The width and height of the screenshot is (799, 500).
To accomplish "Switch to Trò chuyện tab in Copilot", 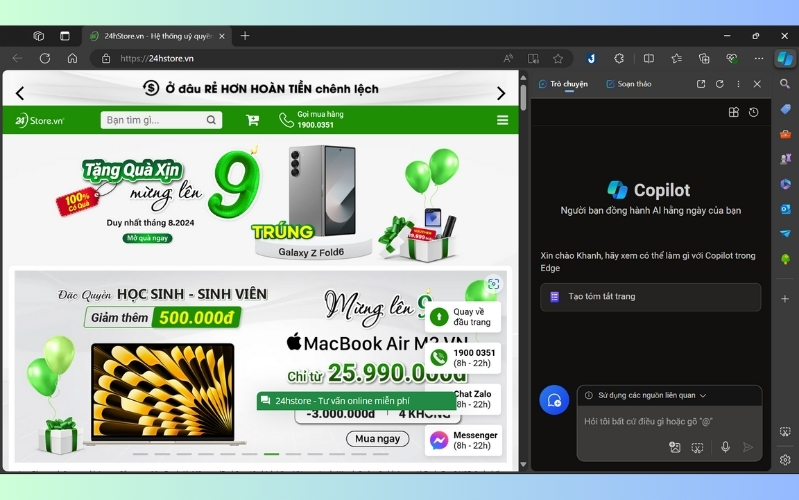I will tap(563, 84).
